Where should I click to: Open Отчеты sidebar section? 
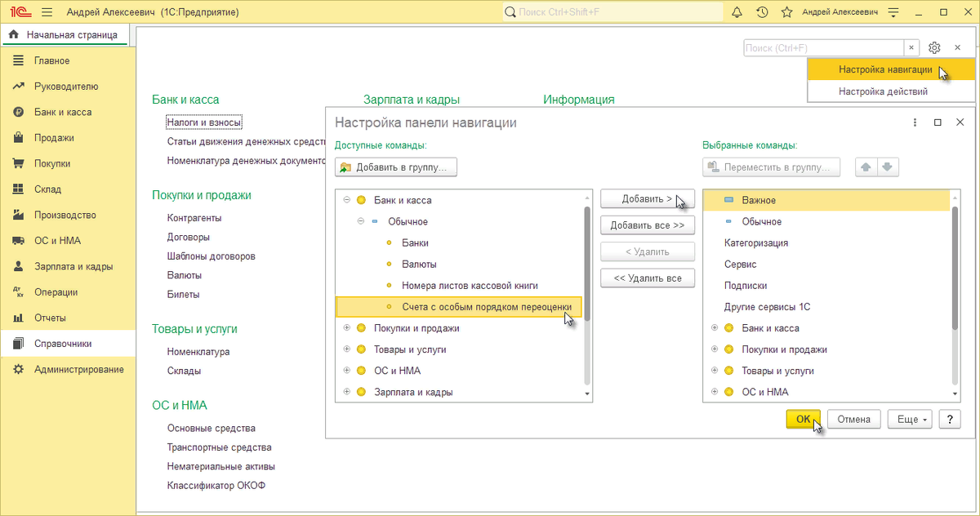point(68,318)
